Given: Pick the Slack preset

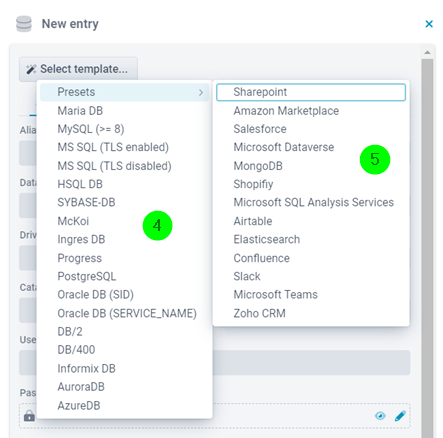Looking at the screenshot, I should point(311,276).
